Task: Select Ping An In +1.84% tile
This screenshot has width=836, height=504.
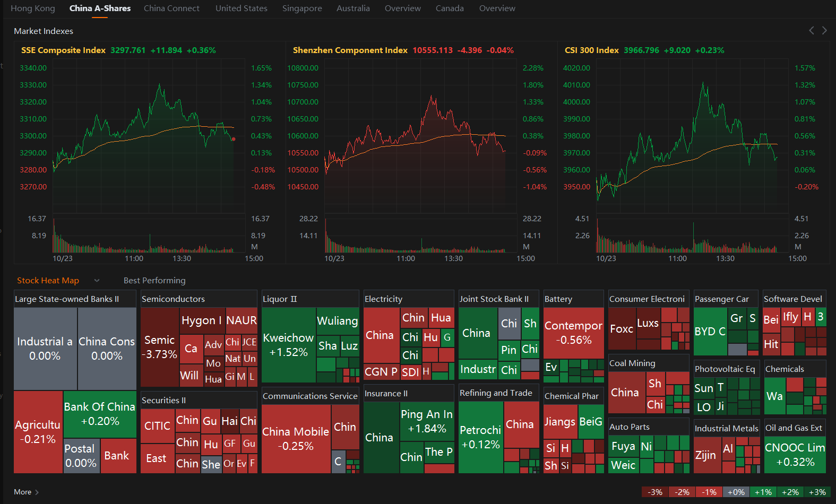Action: (x=427, y=422)
